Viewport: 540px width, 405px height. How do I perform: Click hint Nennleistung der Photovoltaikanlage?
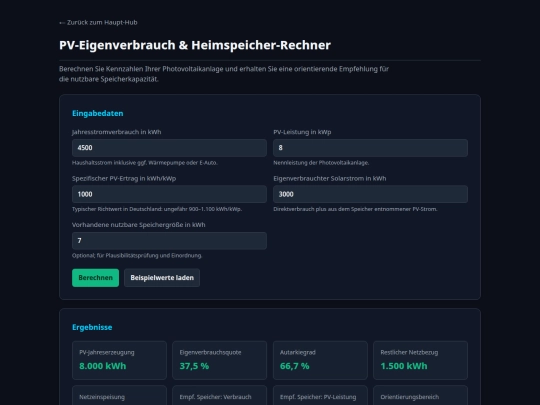coord(321,163)
